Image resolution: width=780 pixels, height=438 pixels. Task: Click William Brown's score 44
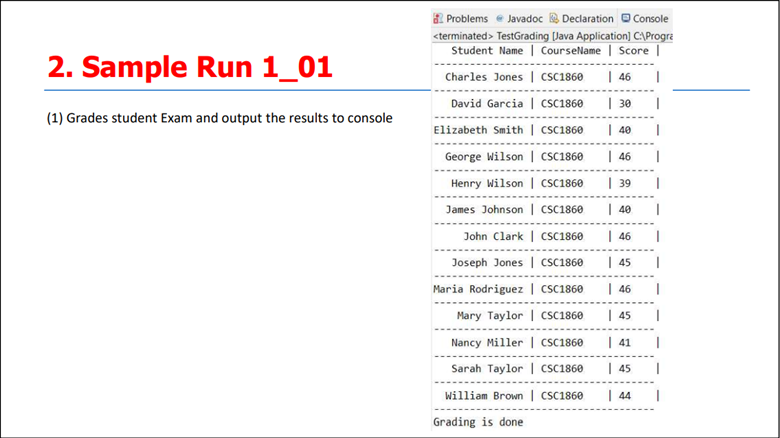pyautogui.click(x=625, y=396)
